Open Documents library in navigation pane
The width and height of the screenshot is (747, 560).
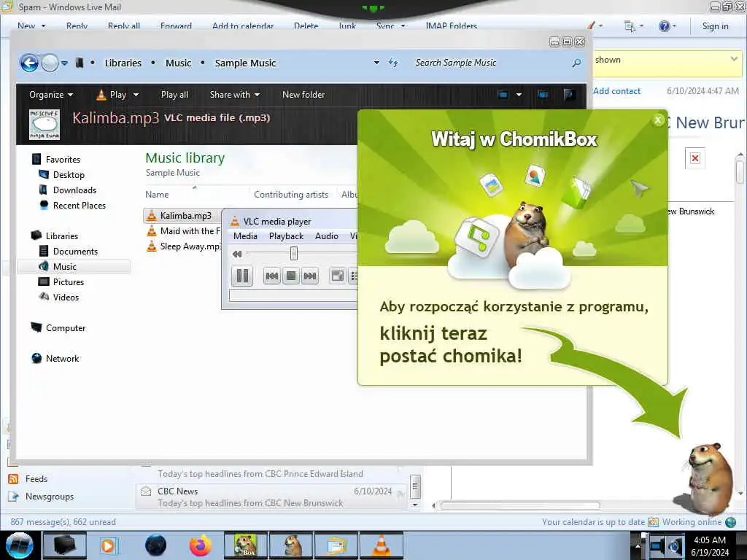coord(75,252)
